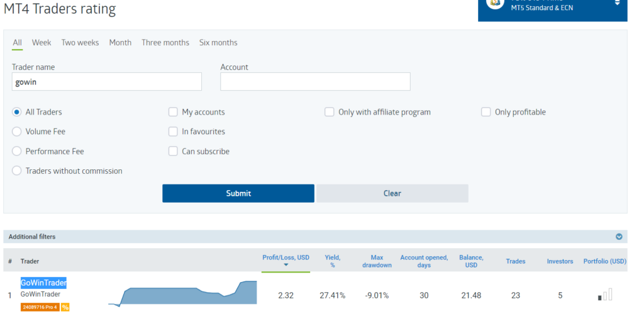Click the Account input field

coord(315,82)
